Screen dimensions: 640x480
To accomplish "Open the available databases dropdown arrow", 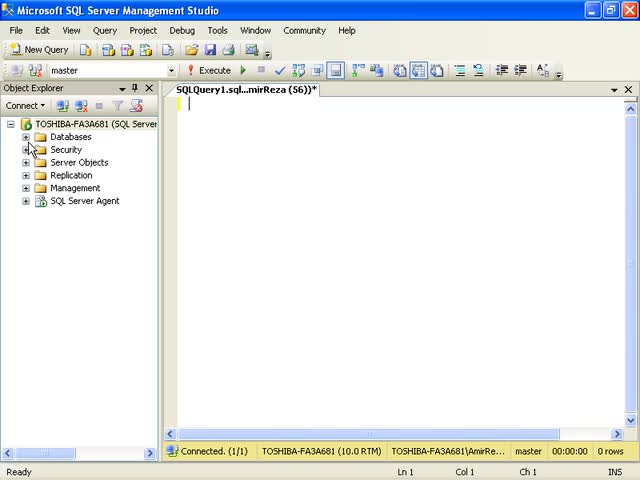I will [x=171, y=71].
